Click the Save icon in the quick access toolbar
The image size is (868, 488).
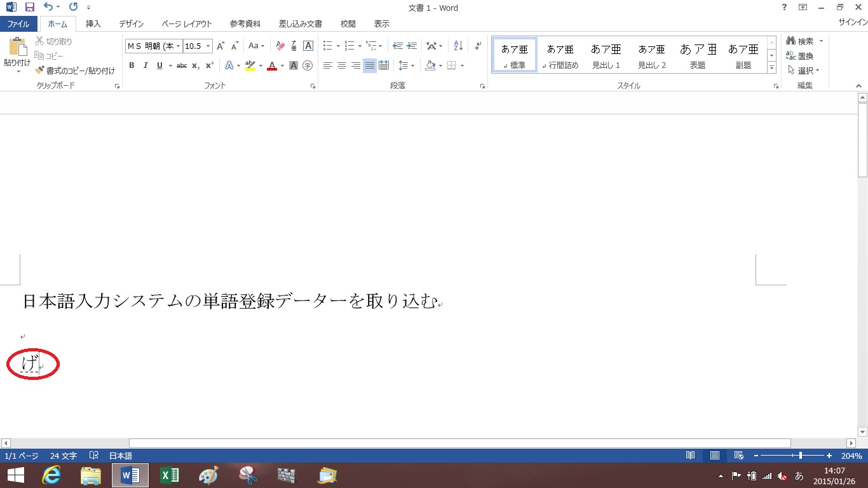[30, 8]
